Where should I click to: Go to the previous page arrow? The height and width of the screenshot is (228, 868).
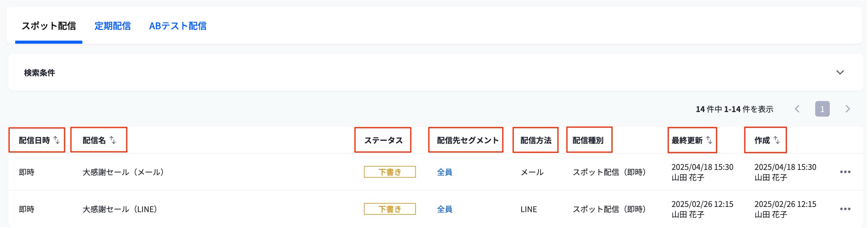click(797, 109)
